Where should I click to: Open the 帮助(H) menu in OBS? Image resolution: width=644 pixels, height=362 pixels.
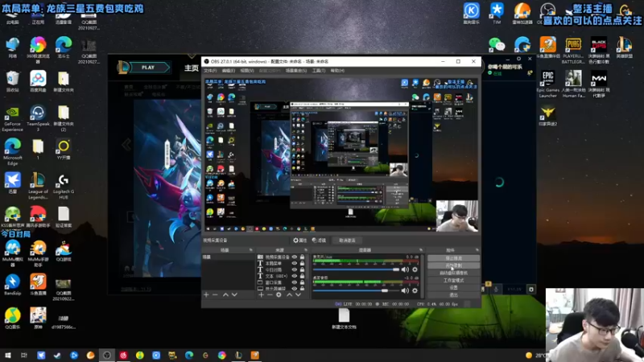point(337,71)
